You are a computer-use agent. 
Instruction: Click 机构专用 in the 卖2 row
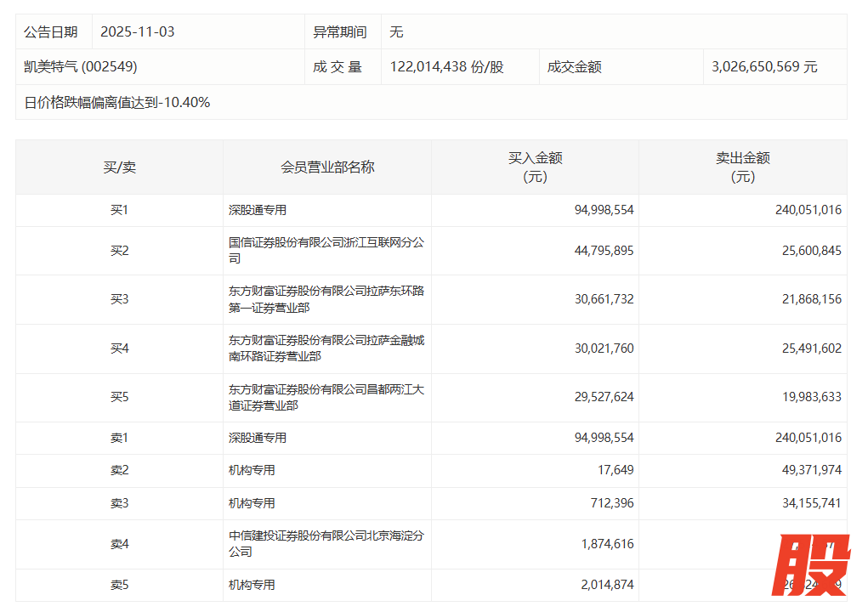252,470
